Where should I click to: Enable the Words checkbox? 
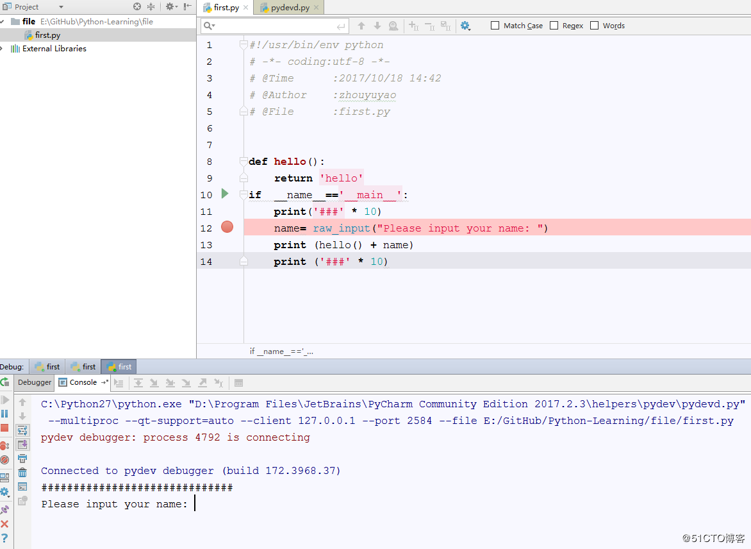click(x=594, y=25)
